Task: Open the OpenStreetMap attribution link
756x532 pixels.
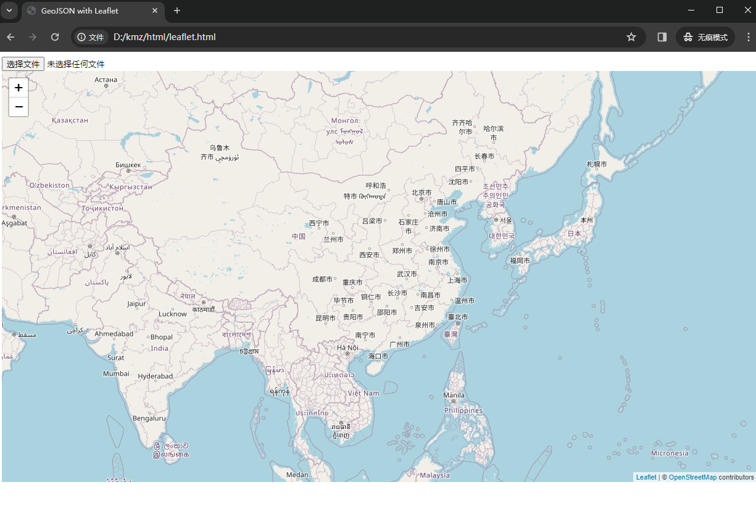Action: pos(692,476)
